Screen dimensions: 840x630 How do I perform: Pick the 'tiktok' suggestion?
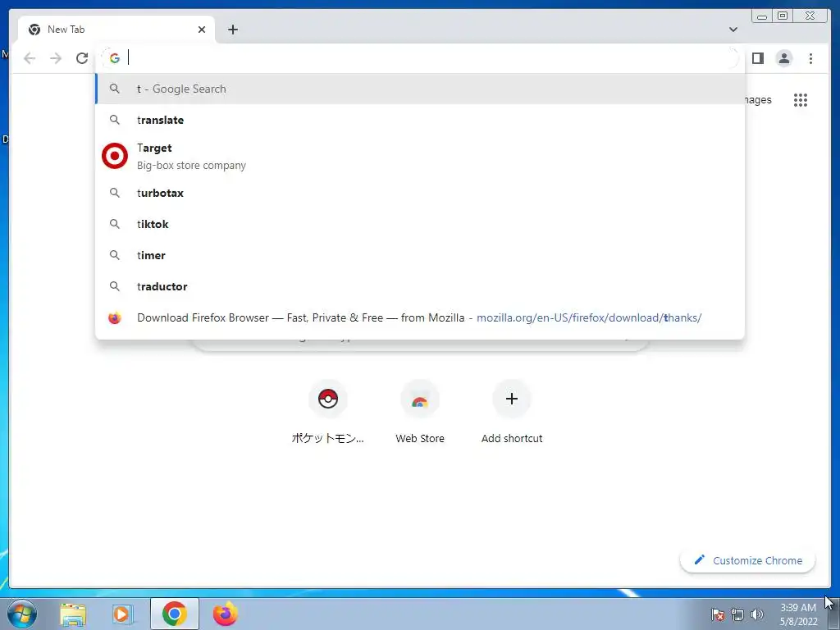pyautogui.click(x=420, y=224)
